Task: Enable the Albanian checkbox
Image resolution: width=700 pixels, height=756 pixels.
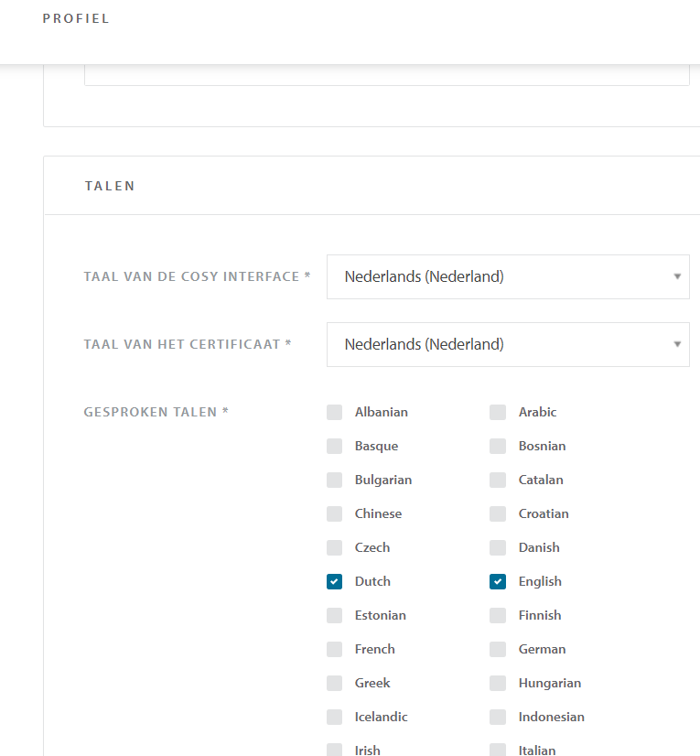Action: tap(334, 412)
